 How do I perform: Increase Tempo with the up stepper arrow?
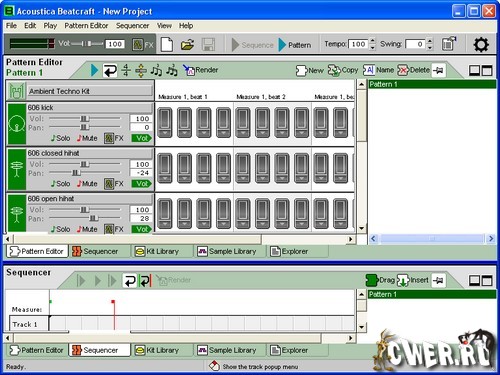coord(373,41)
